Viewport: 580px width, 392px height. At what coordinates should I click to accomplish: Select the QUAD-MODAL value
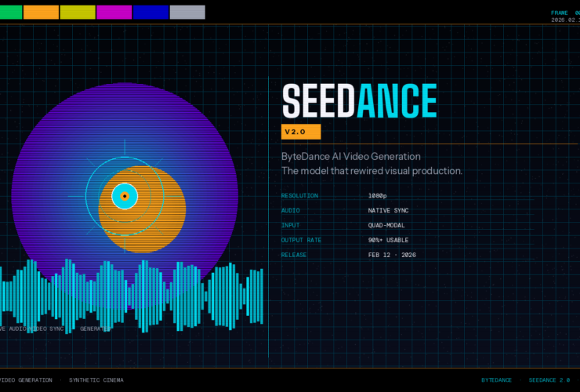[386, 226]
